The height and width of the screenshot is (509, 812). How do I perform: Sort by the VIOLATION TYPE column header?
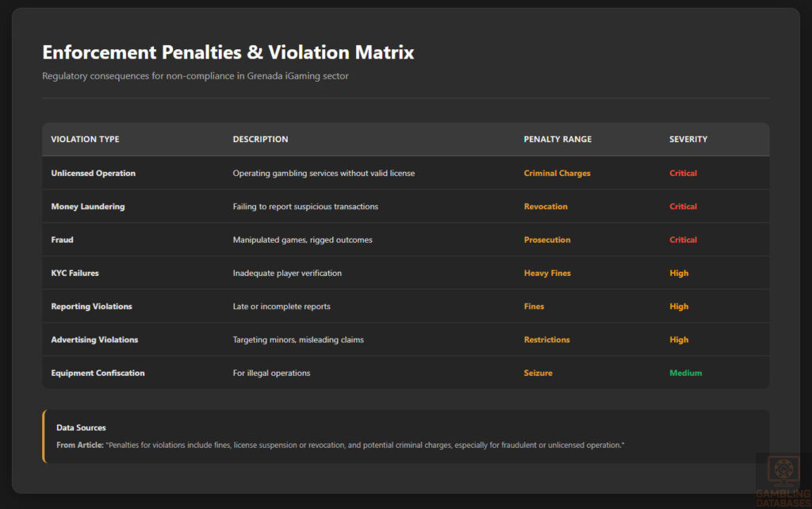point(85,139)
